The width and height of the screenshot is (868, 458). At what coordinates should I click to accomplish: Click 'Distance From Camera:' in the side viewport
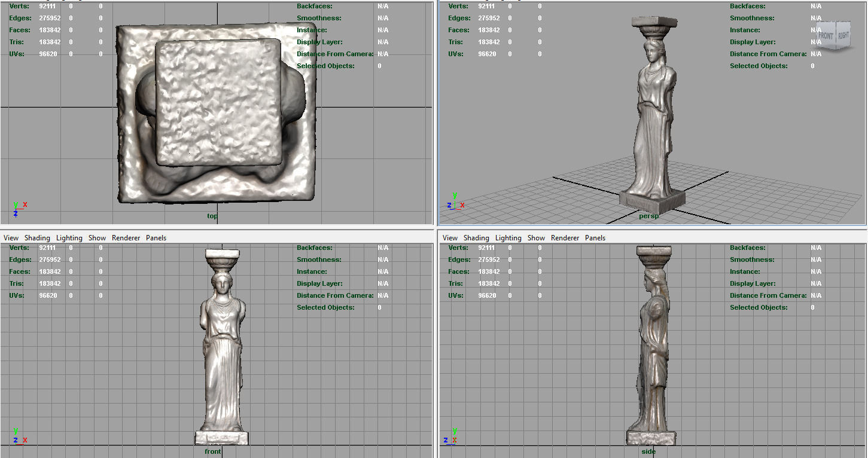768,295
